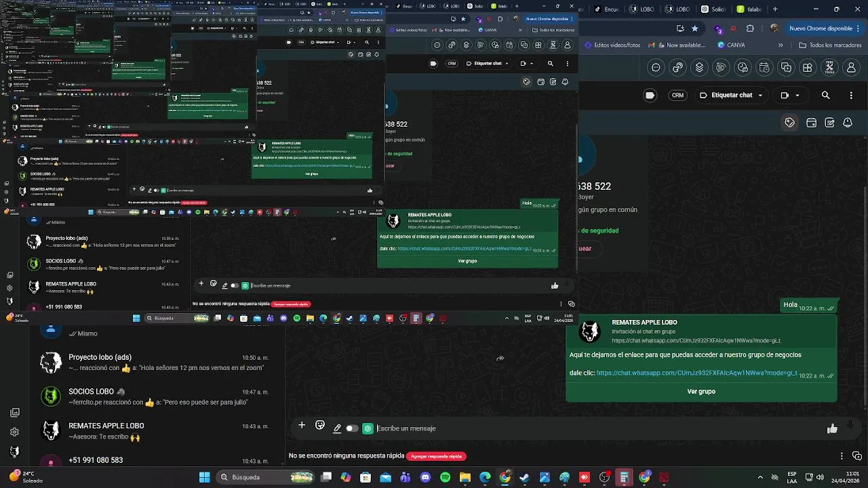Send a thumbs-up using the outermost like icon
Screen dimensions: 868x488
(832, 428)
